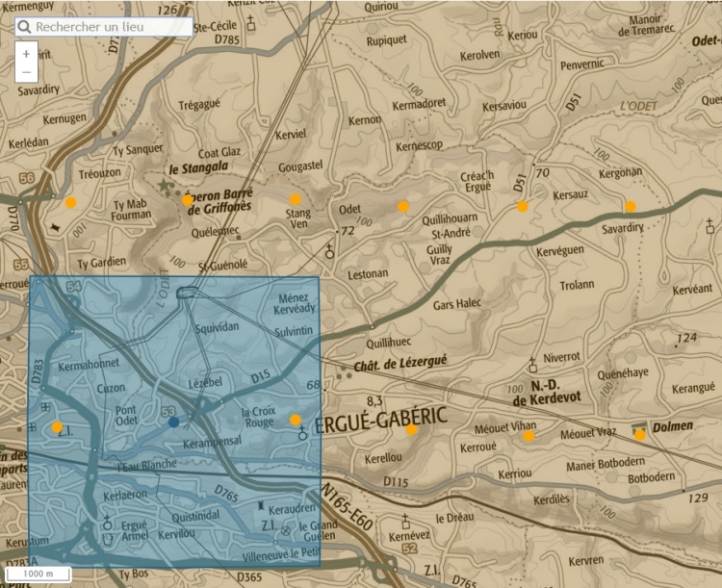Select the orange marker by la Croix Rouge
722x588 pixels.
pyautogui.click(x=296, y=420)
